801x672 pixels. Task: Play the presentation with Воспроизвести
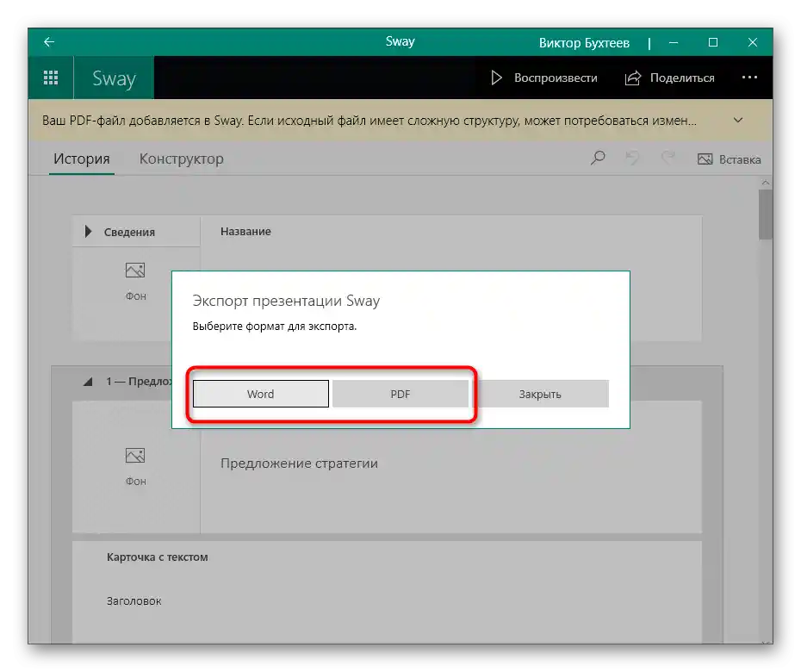(x=543, y=78)
